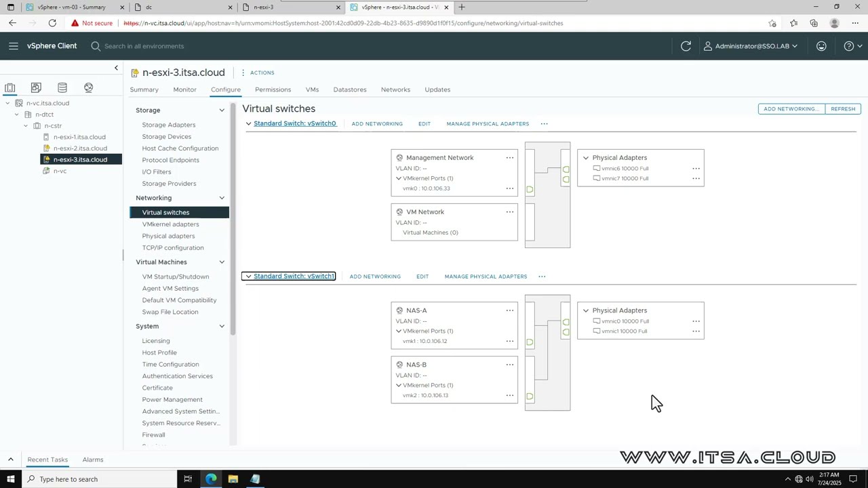The height and width of the screenshot is (488, 868).
Task: Open the feedback smiley icon
Action: point(821,46)
